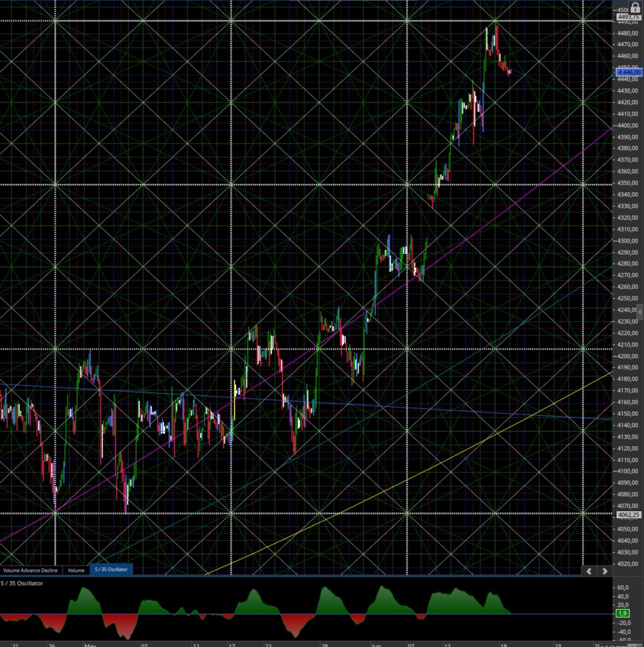Select the 5 / 35 Oscillator tab
This screenshot has width=644, height=647.
tap(111, 569)
